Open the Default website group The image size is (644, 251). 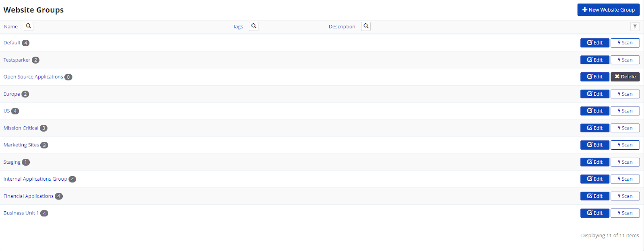(x=12, y=43)
